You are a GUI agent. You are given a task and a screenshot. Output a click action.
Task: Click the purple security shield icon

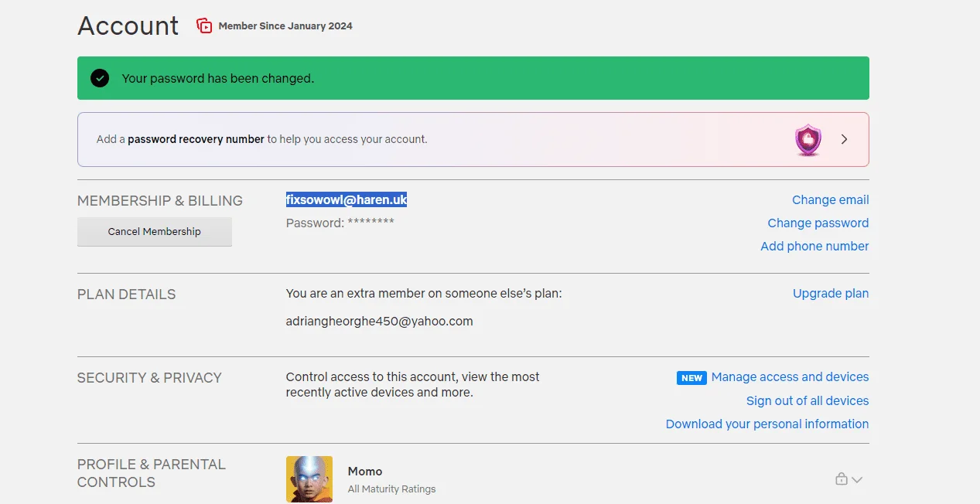coord(808,140)
